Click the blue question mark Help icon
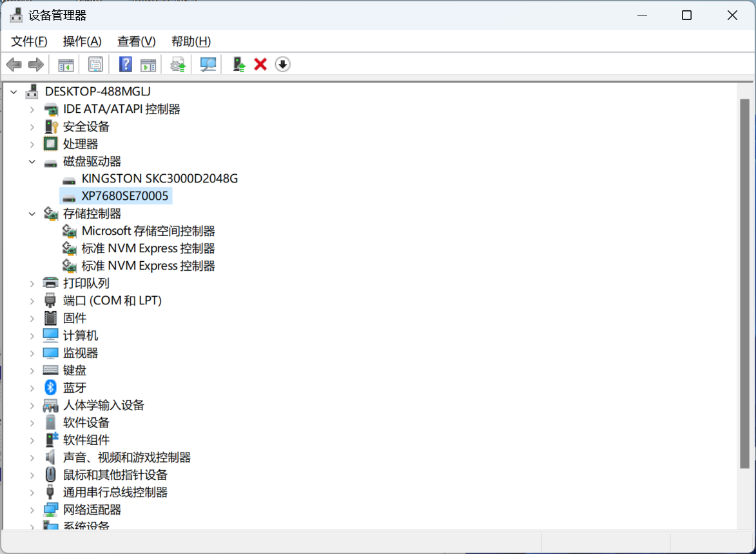This screenshot has height=554, width=756. [x=126, y=64]
